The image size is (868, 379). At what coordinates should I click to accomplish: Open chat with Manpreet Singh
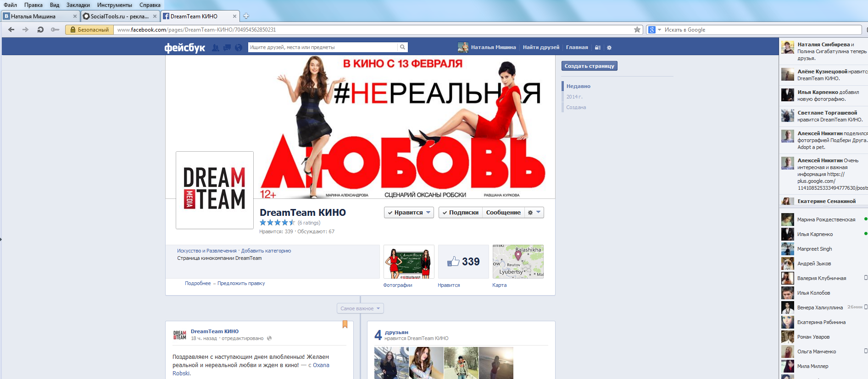(x=824, y=249)
